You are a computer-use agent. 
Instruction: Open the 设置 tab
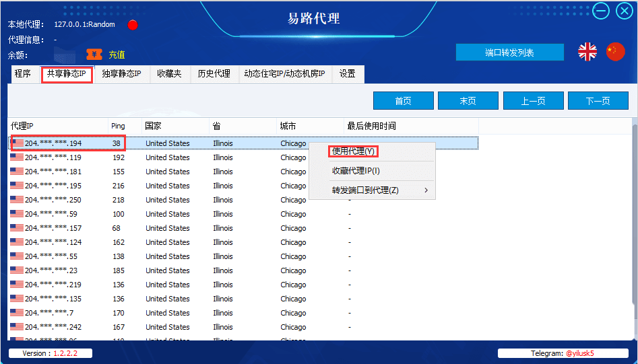348,74
